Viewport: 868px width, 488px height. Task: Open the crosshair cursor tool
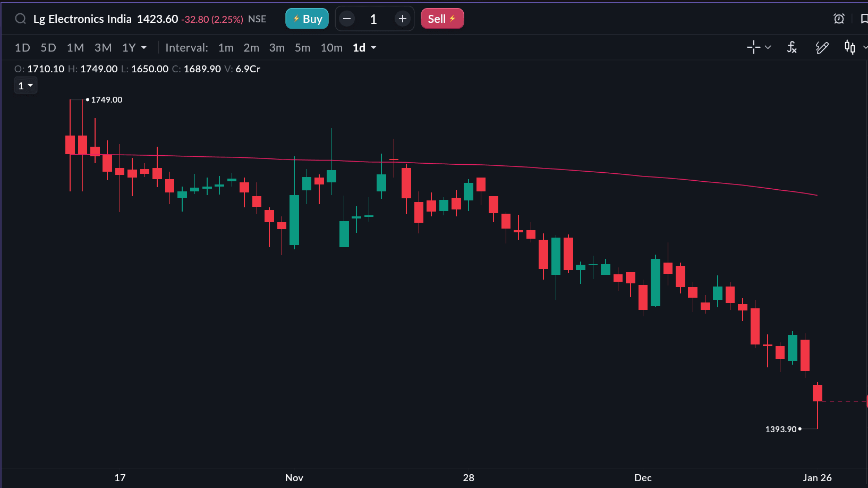click(x=753, y=47)
